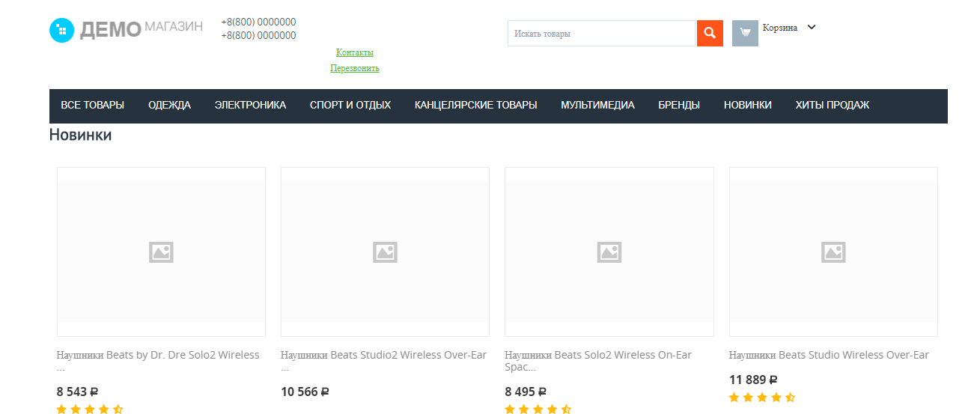Screen dimensions: 980x414
Task: Open the Контакты link
Action: (355, 52)
